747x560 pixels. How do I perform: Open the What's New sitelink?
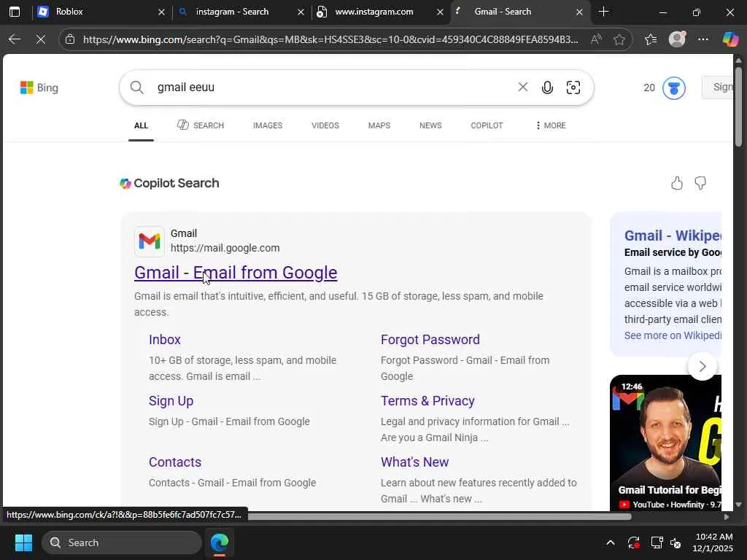click(x=414, y=462)
